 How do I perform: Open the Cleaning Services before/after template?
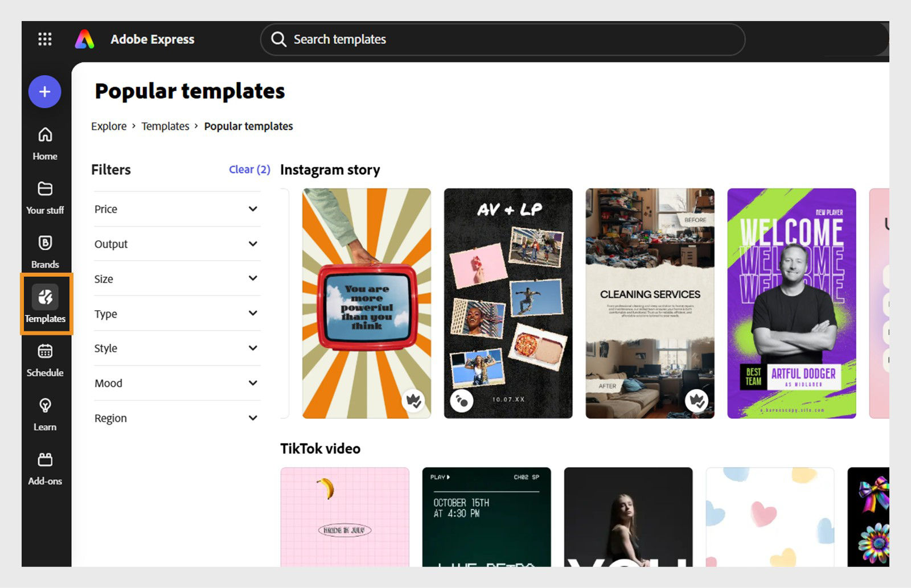click(x=650, y=303)
